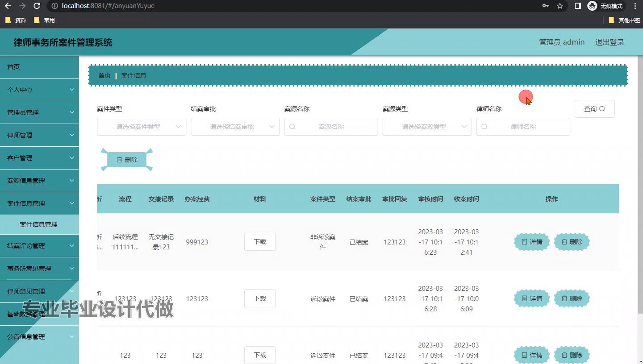Viewport: 643px width, 364px height.
Task: Go to 首页 in the sidebar
Action: pos(39,67)
